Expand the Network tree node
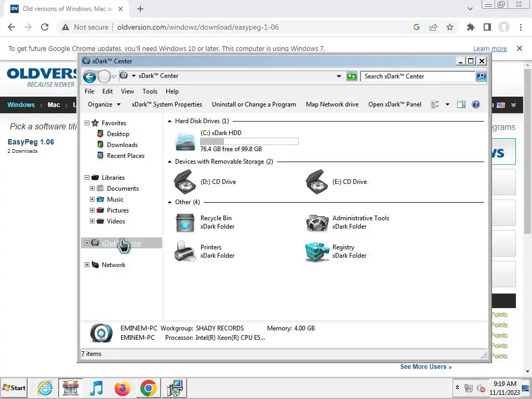This screenshot has height=399, width=532. point(87,264)
